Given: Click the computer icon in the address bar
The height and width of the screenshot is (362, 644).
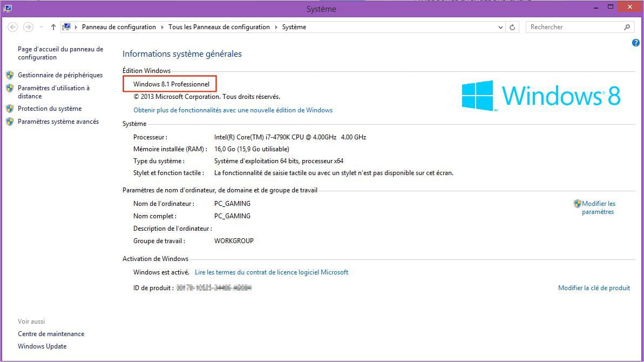Looking at the screenshot, I should pos(66,27).
